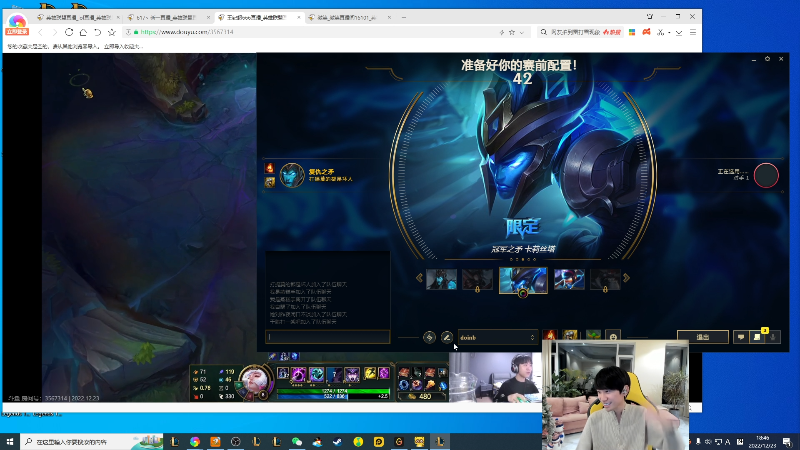Viewport: 800px width, 450px height.
Task: Toggle the microphone icon in champ select
Action: tap(773, 337)
